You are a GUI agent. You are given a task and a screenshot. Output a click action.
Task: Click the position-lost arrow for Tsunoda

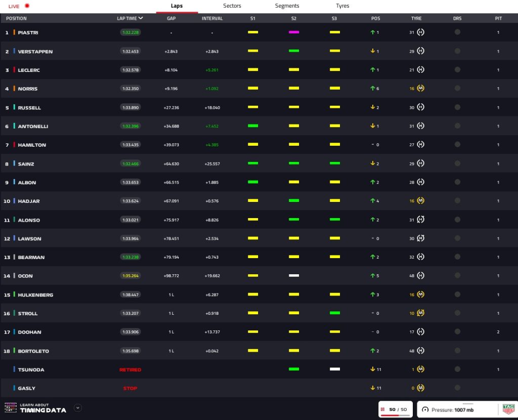pyautogui.click(x=373, y=369)
